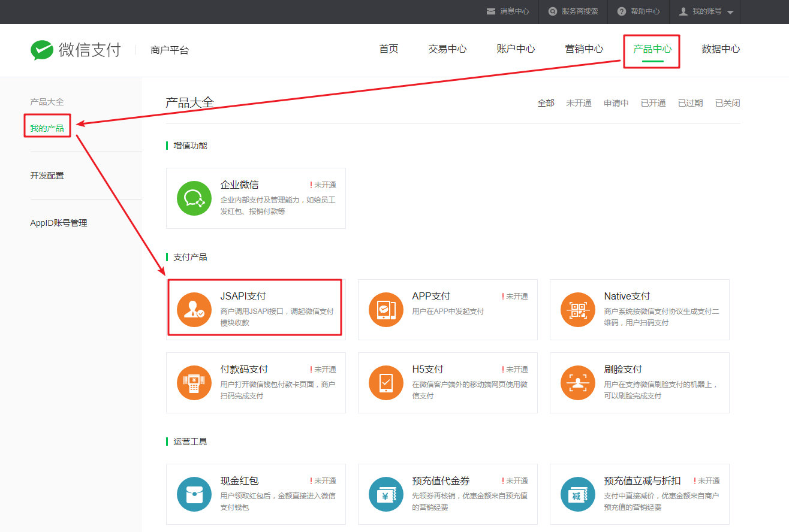Open the H5支付 product title
Screen dimensions: 789x532
pyautogui.click(x=428, y=369)
